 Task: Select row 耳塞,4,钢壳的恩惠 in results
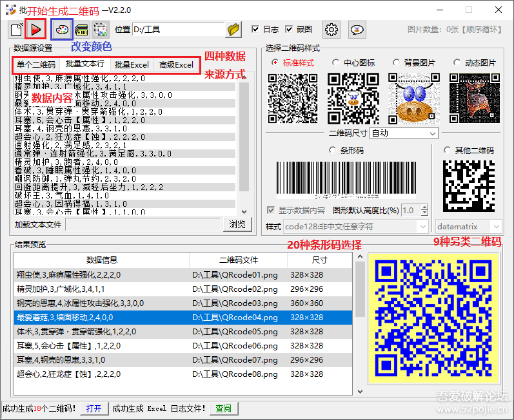coord(183,359)
